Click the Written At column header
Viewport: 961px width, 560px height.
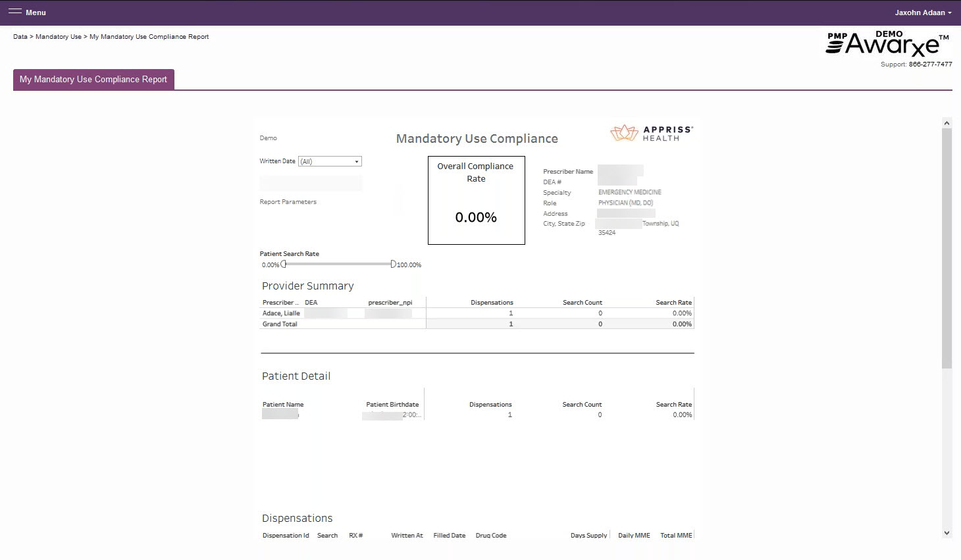pos(407,536)
